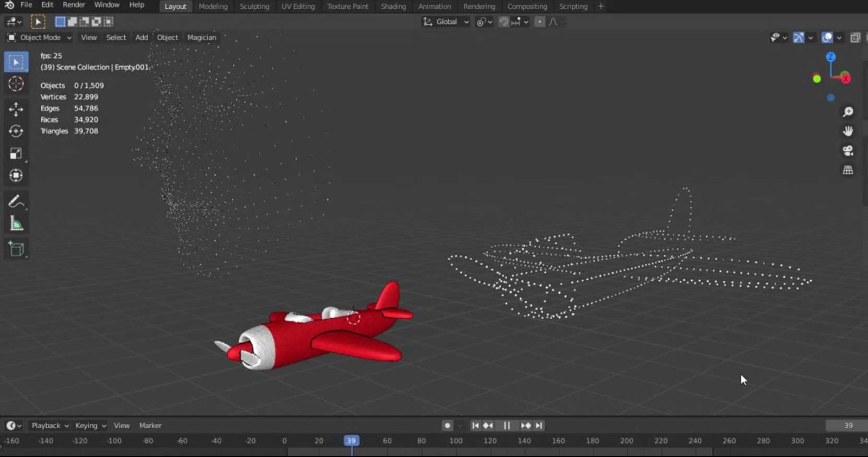Toggle snapping magnet button
Viewport: 868px width, 457px height.
click(x=504, y=22)
